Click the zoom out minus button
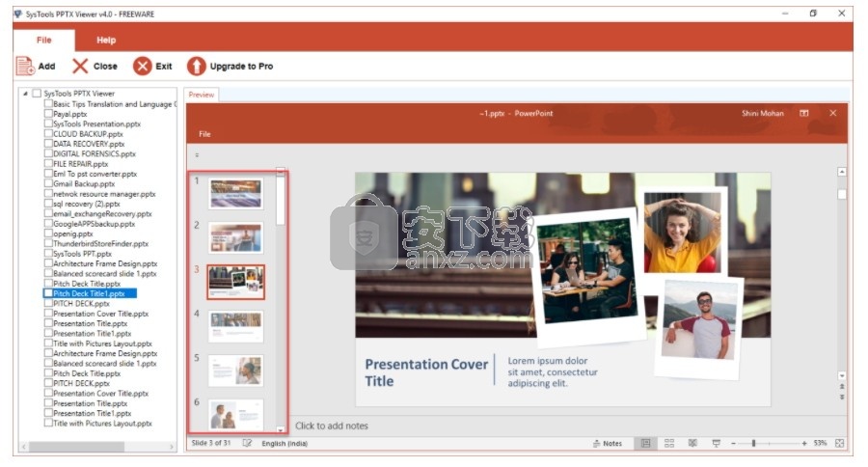 tap(734, 443)
